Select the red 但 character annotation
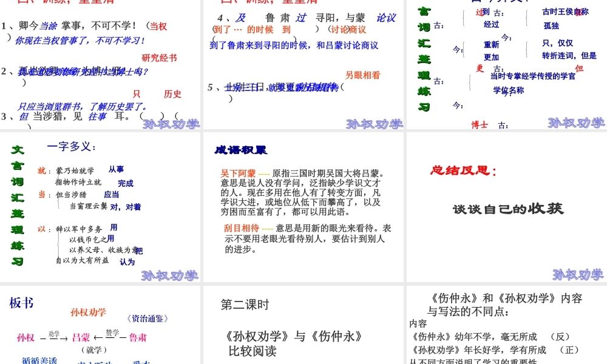Image resolution: width=607 pixels, height=364 pixels. (x=579, y=69)
